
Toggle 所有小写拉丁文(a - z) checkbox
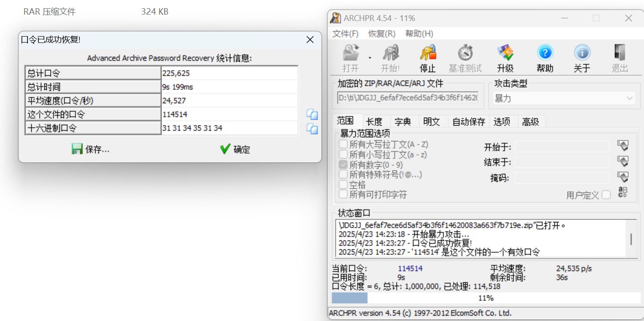click(x=343, y=155)
